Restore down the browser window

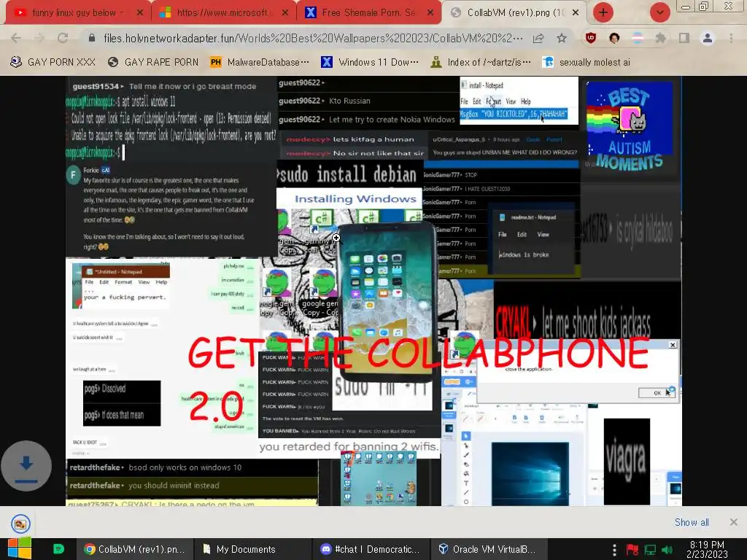click(704, 7)
